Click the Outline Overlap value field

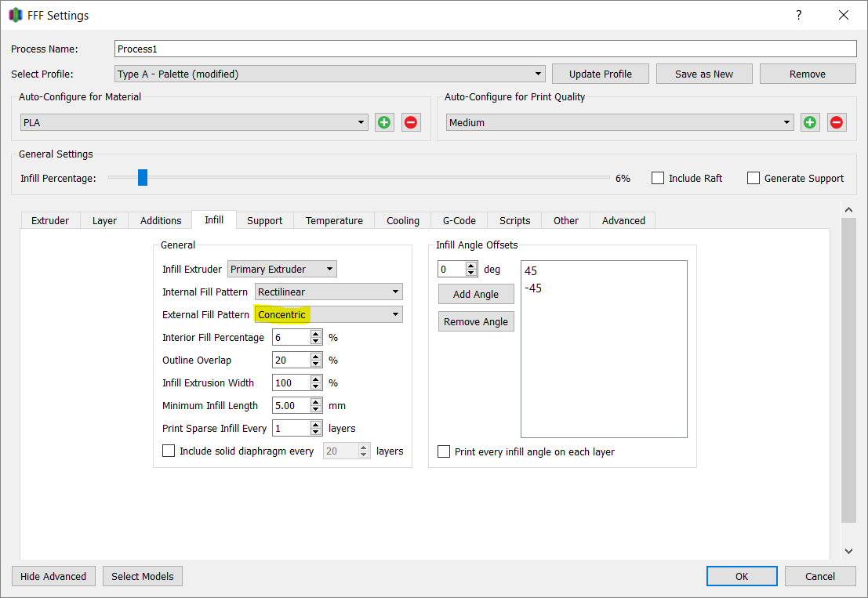tap(291, 360)
